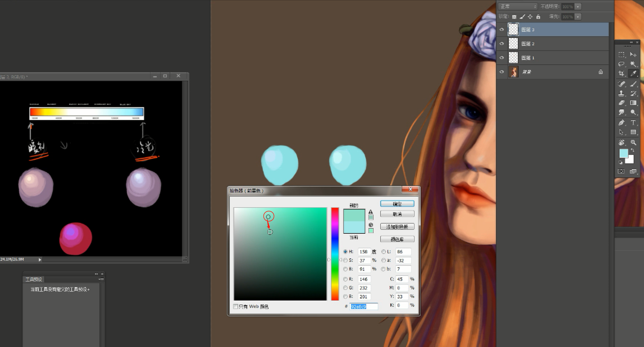This screenshot has height=347, width=644.
Task: Open the Tool Presets panel tab
Action: 34,279
